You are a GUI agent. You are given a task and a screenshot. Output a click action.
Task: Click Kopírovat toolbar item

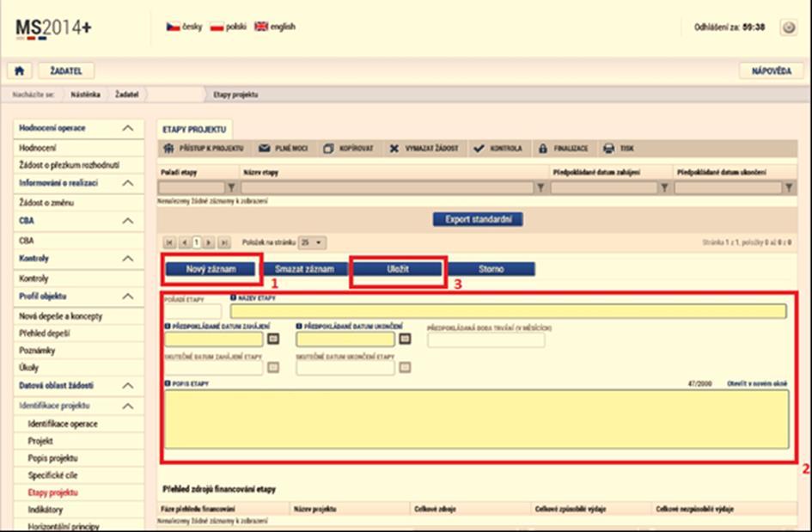[x=349, y=149]
